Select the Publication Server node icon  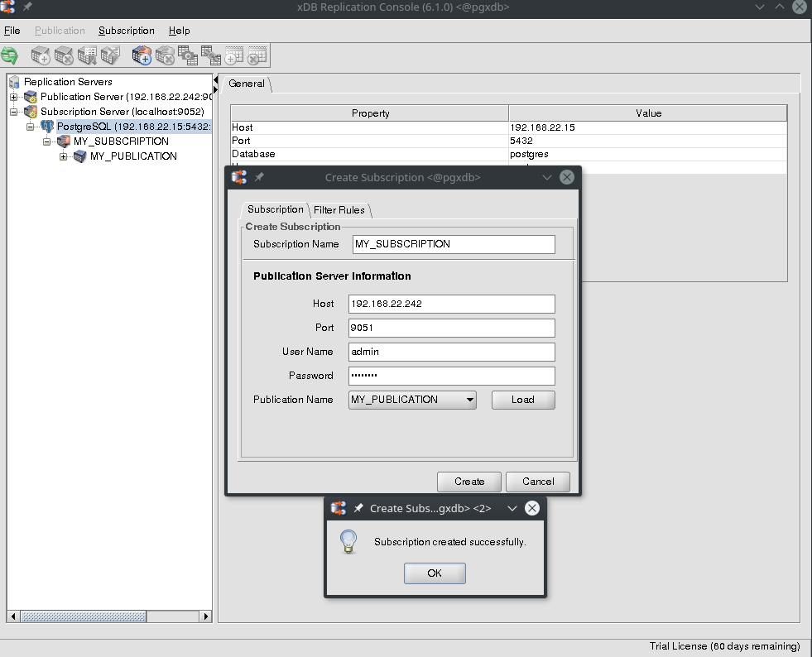[31, 97]
